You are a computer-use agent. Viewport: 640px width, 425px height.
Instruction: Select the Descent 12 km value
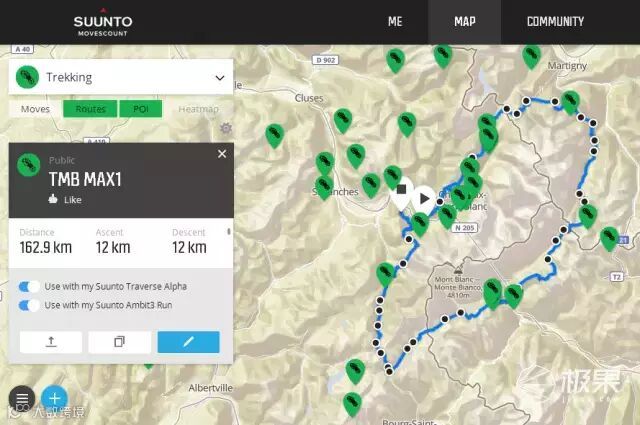coord(189,247)
